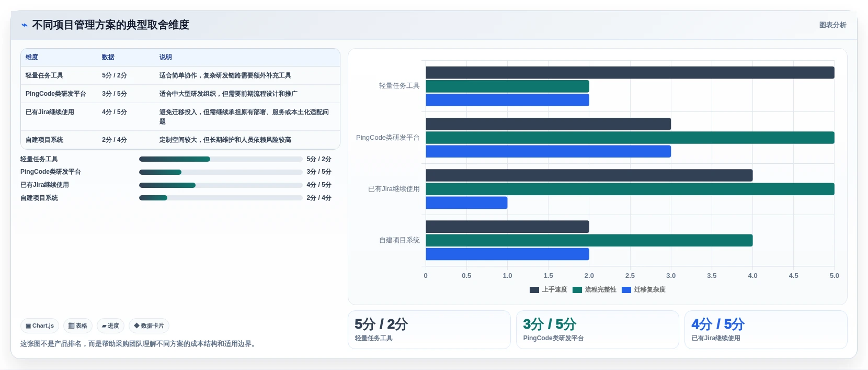Click the 2分 / 4分 value beside progress bar
This screenshot has width=868, height=370.
319,198
